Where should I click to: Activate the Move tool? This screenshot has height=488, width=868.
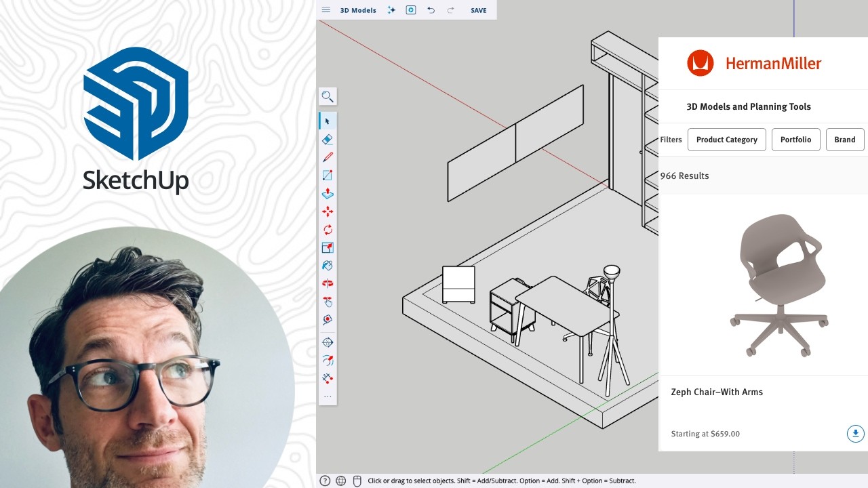tap(328, 211)
